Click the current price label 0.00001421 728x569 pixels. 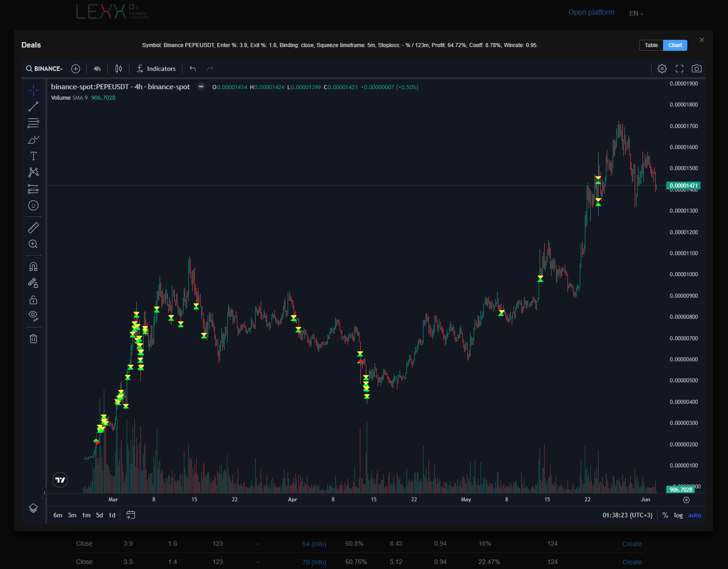tap(684, 186)
